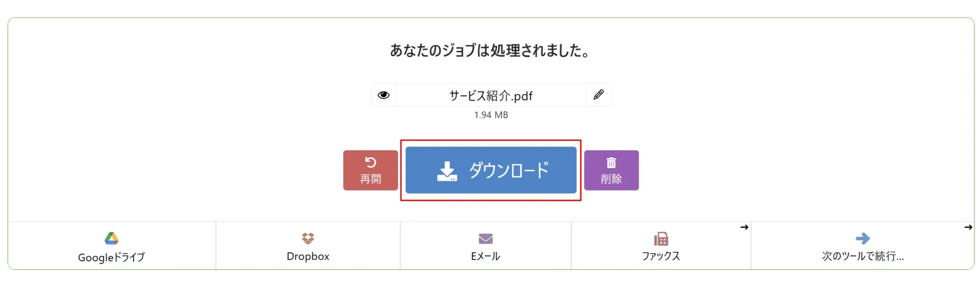Click the trash can icon on 削除

point(611,163)
